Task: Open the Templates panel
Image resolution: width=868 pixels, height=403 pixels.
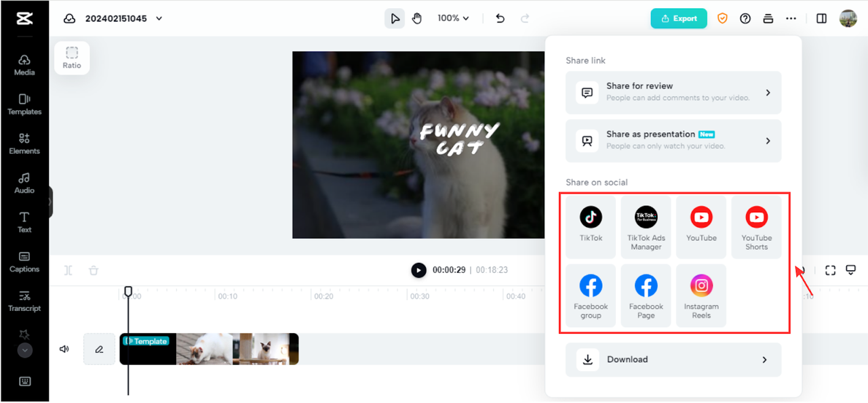Action: [24, 104]
